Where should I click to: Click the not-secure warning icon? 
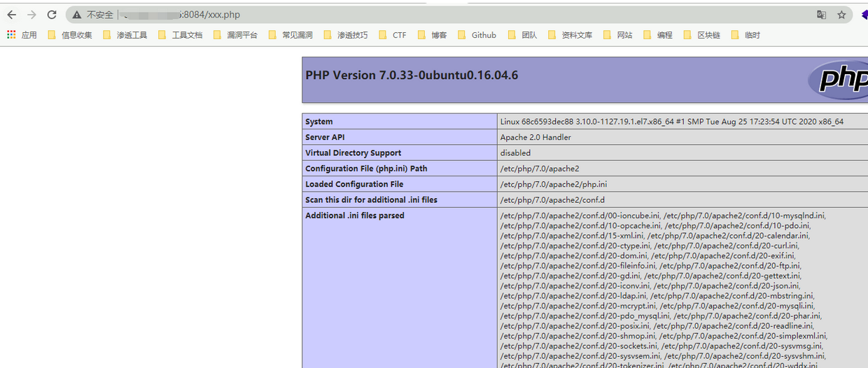tap(77, 15)
